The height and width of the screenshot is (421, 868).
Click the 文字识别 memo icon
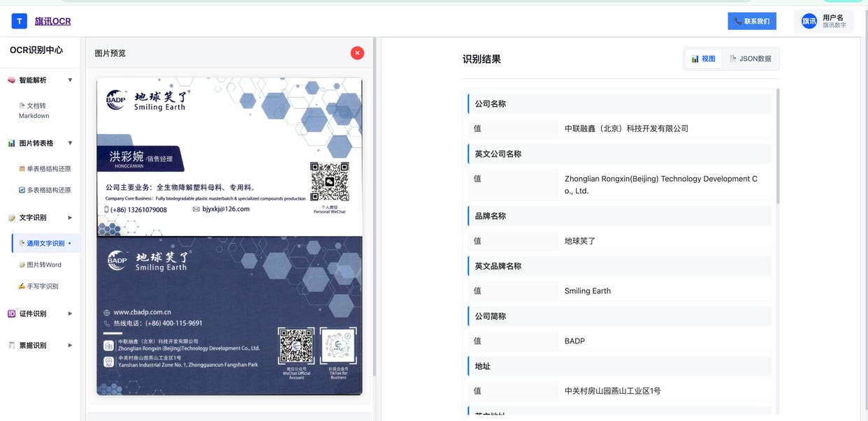pyautogui.click(x=11, y=218)
